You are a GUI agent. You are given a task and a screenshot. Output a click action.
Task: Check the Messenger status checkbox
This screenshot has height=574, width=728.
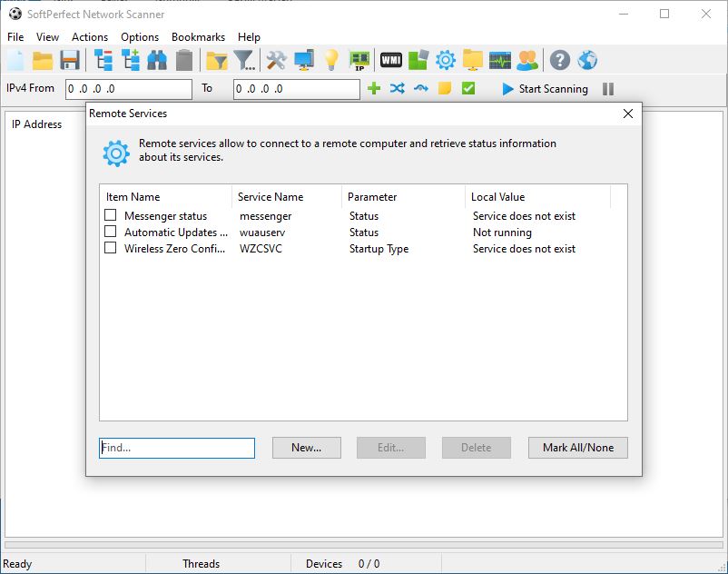111,215
